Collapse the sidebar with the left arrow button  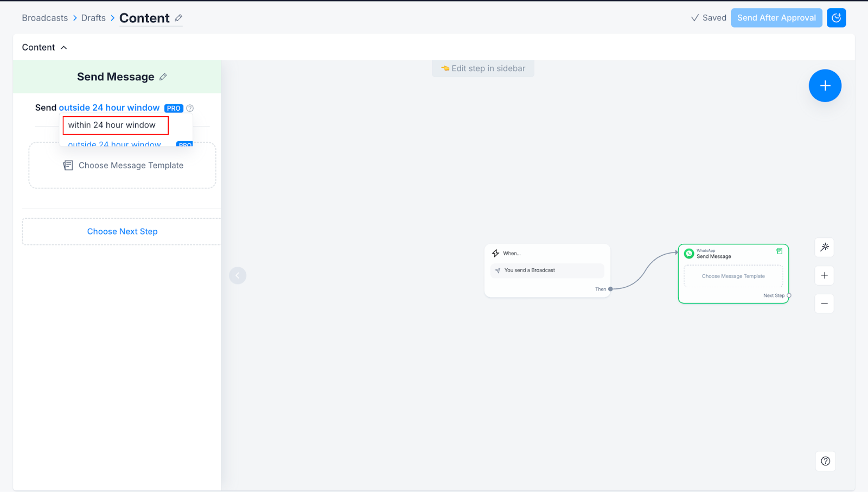[238, 275]
